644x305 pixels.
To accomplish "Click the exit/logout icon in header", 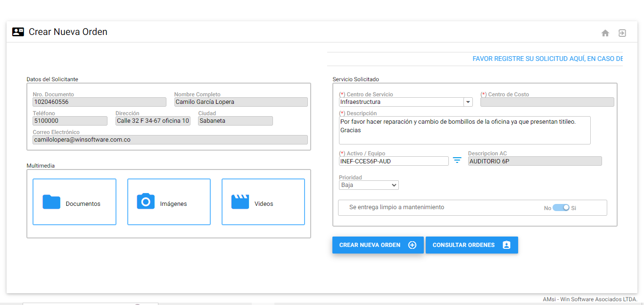I will coord(622,33).
